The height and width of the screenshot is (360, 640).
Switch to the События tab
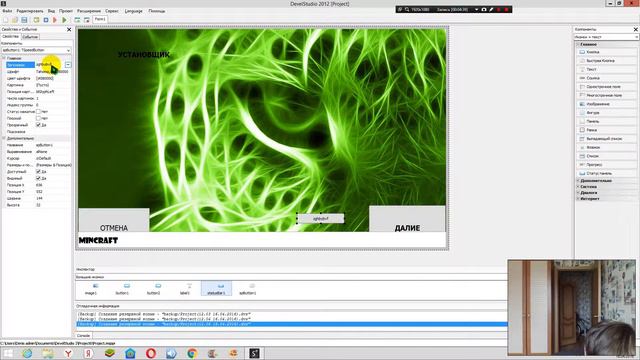[x=30, y=37]
